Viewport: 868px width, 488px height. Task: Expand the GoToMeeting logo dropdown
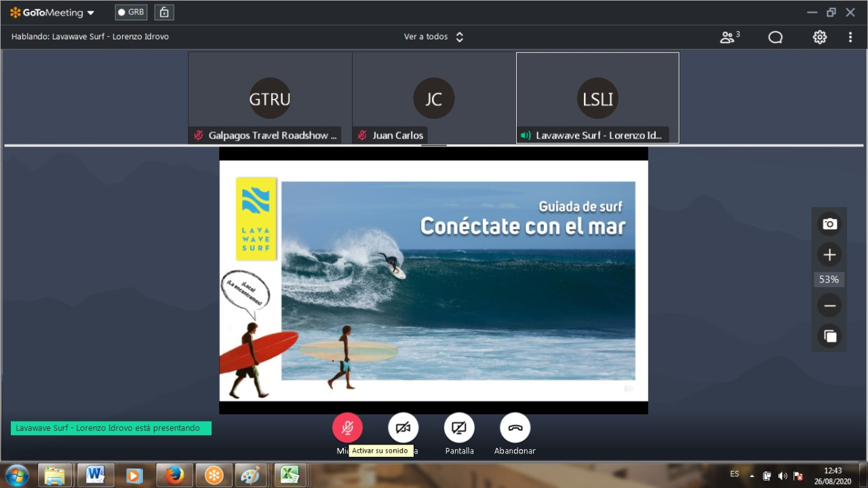[x=52, y=13]
